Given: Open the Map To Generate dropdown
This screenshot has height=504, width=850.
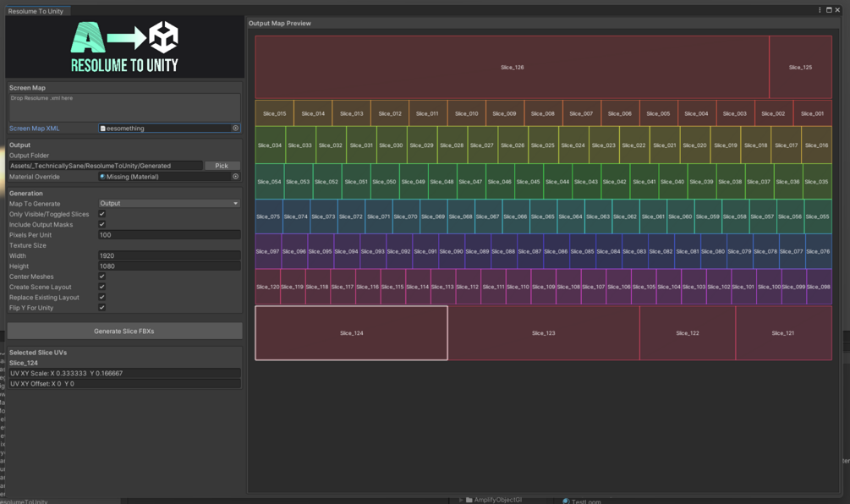Looking at the screenshot, I should click(169, 203).
